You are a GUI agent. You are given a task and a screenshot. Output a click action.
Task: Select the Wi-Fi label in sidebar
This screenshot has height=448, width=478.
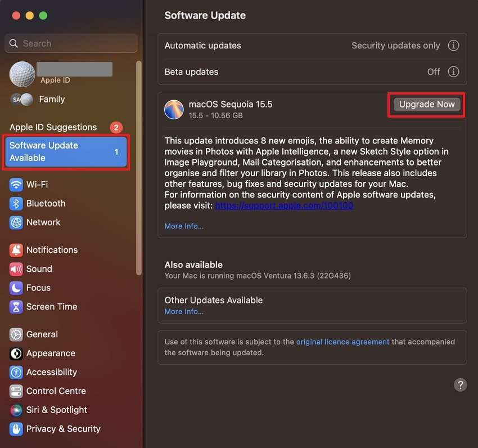(37, 185)
